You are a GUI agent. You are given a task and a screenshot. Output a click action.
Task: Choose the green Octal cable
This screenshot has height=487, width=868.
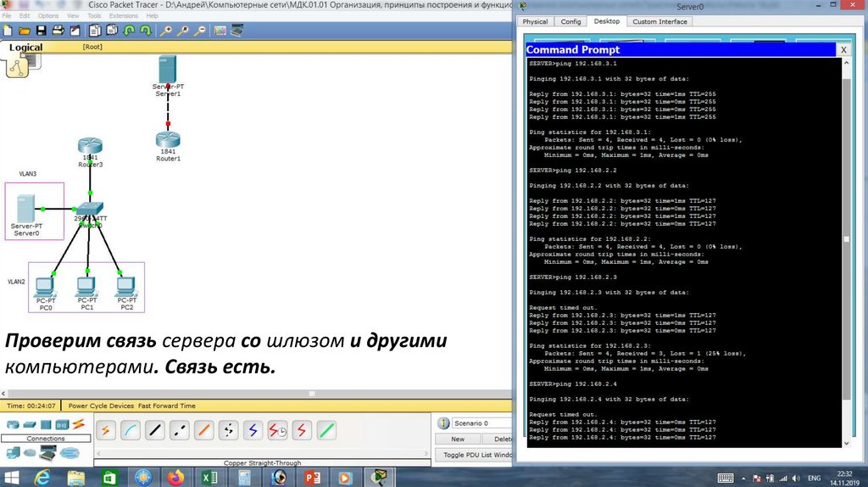326,430
